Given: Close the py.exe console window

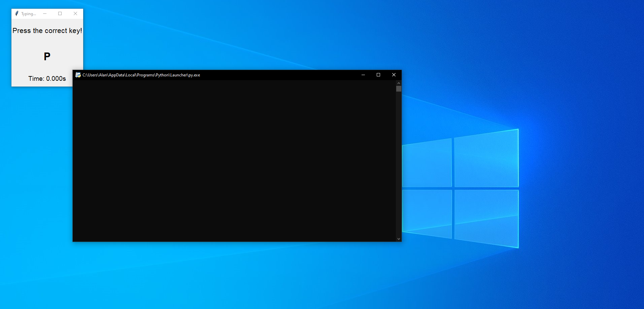Looking at the screenshot, I should click(394, 75).
